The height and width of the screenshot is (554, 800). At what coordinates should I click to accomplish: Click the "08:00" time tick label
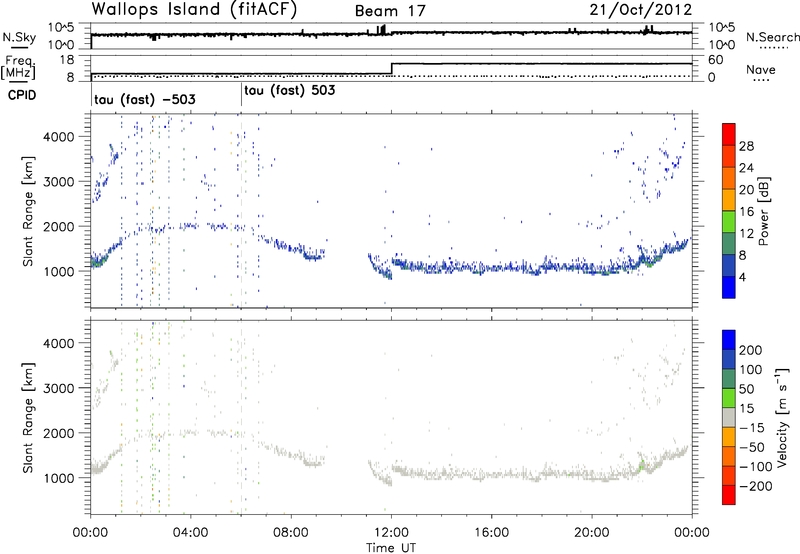point(291,533)
